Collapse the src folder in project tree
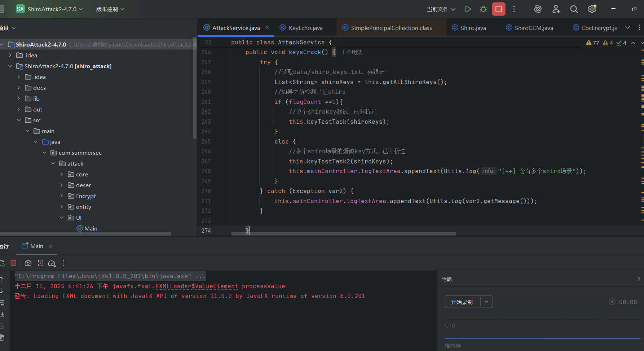 tap(19, 120)
